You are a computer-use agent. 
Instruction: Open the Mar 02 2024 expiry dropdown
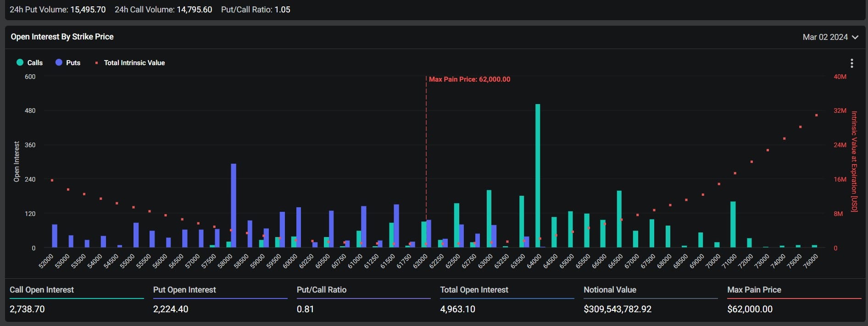pyautogui.click(x=830, y=37)
